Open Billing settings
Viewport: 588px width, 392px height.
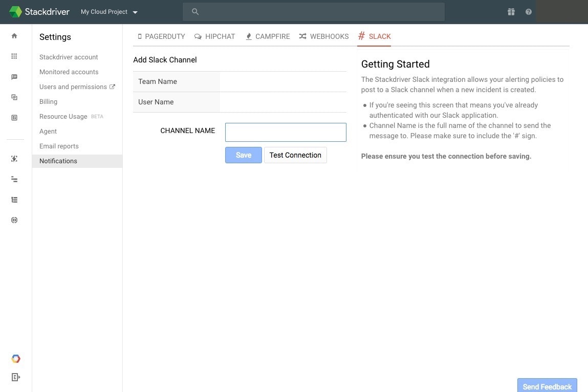pyautogui.click(x=49, y=102)
